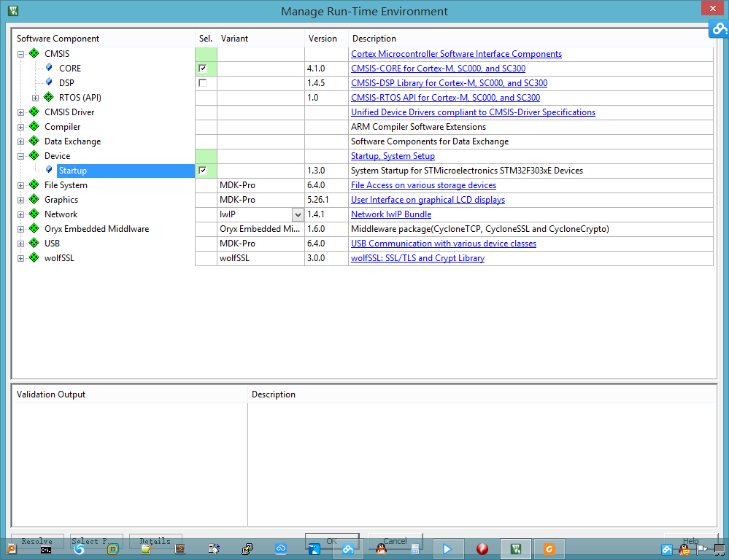Click the blue gem icon next to DSP
The width and height of the screenshot is (729, 560).
[50, 82]
